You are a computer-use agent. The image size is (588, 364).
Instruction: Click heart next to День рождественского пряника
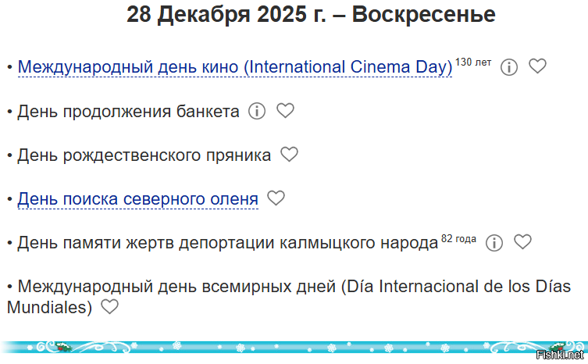coord(290,154)
